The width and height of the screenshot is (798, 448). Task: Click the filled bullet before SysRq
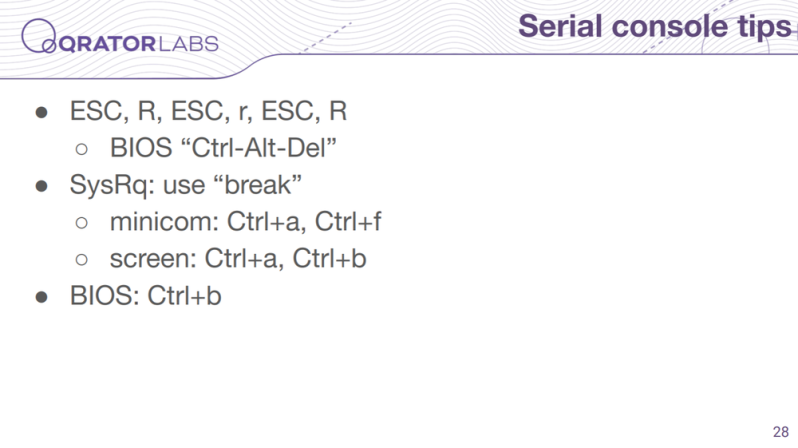coord(41,186)
